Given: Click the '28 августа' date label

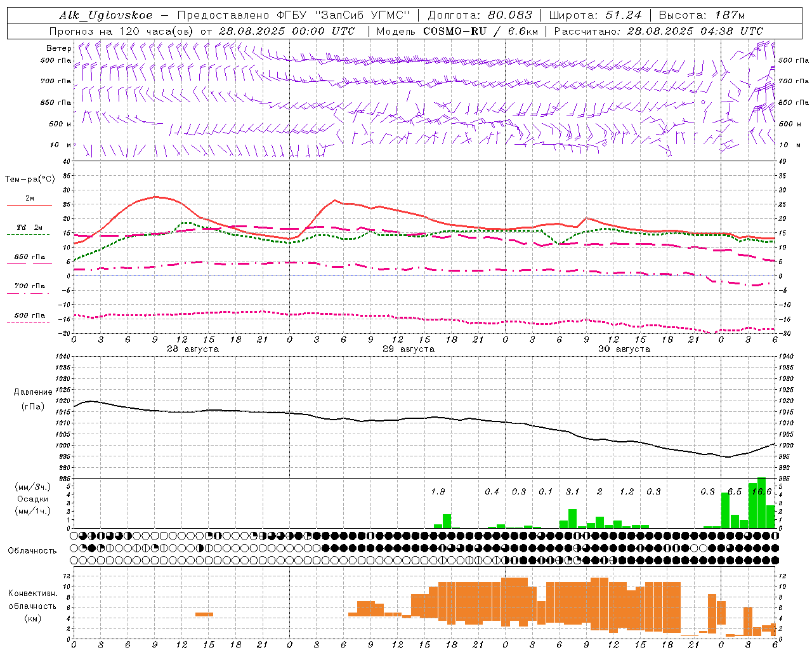Looking at the screenshot, I should point(192,349).
